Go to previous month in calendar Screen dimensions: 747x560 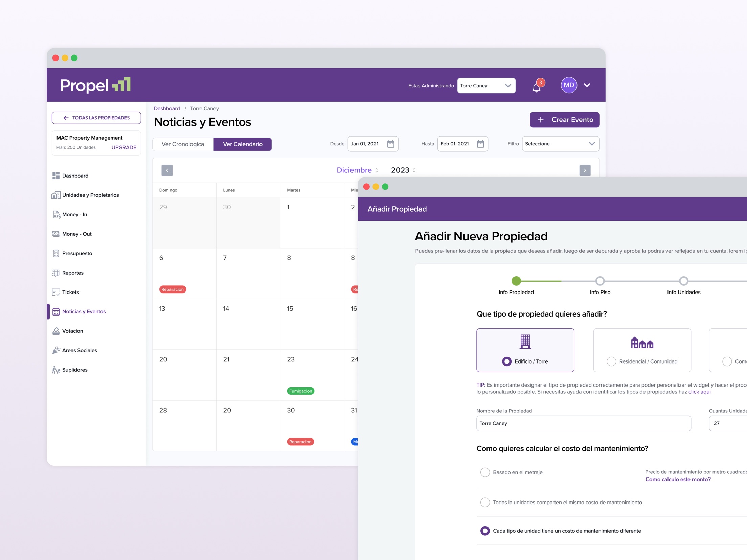coord(167,170)
